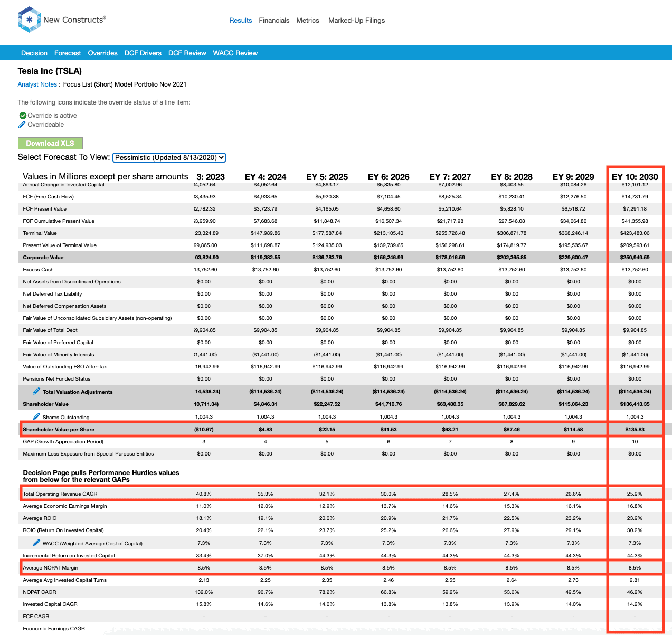Image resolution: width=672 pixels, height=635 pixels.
Task: Click the $4.83 per-share value cell
Action: [x=266, y=430]
